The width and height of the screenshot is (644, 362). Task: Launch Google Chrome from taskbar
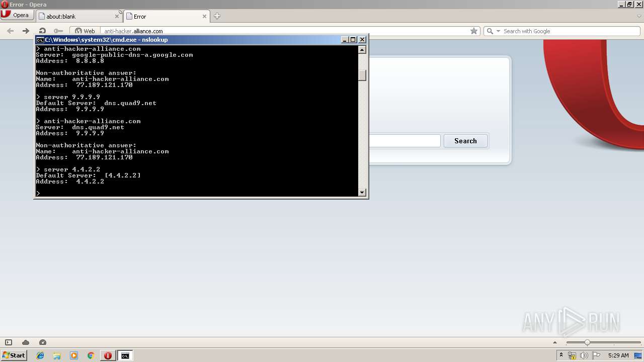[91, 355]
